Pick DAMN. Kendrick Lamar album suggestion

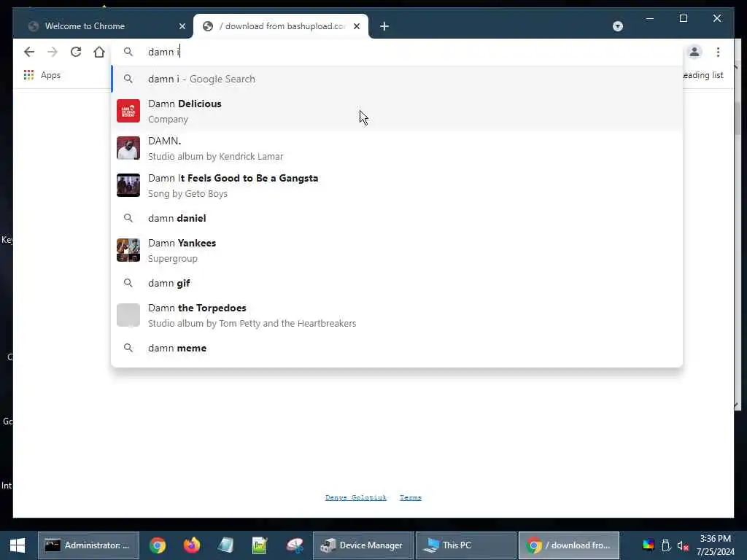397,149
